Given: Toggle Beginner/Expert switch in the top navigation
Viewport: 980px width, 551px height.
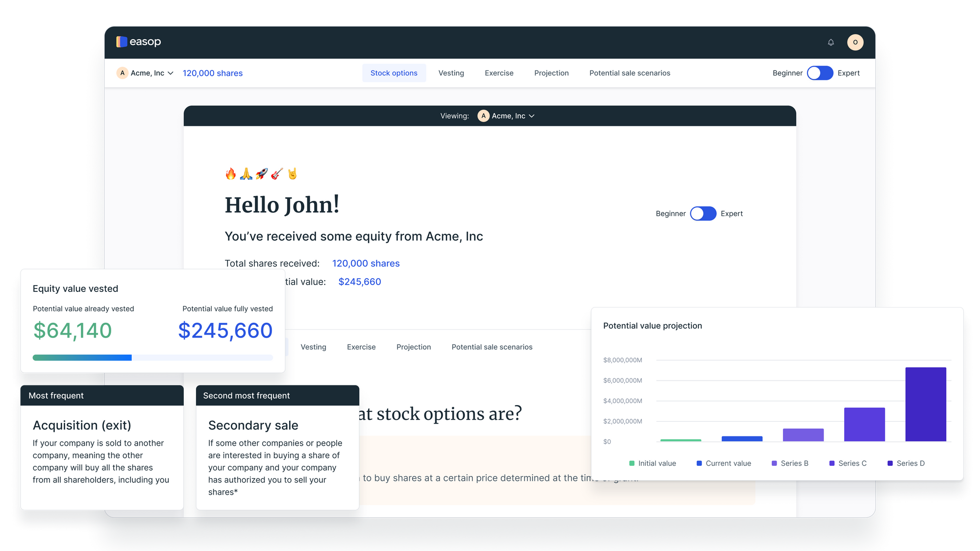Looking at the screenshot, I should (820, 73).
